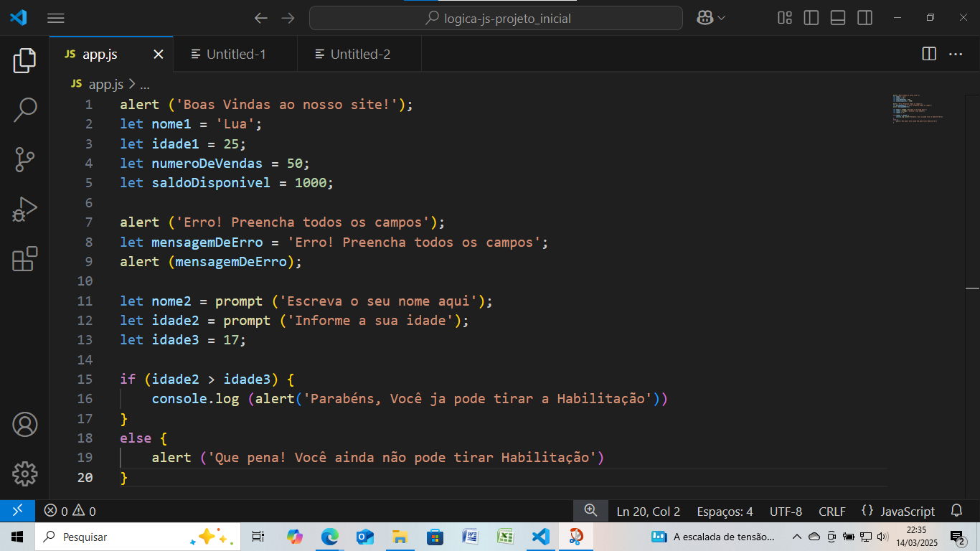Click the mensagemDeErro declaration on line 8

[207, 242]
